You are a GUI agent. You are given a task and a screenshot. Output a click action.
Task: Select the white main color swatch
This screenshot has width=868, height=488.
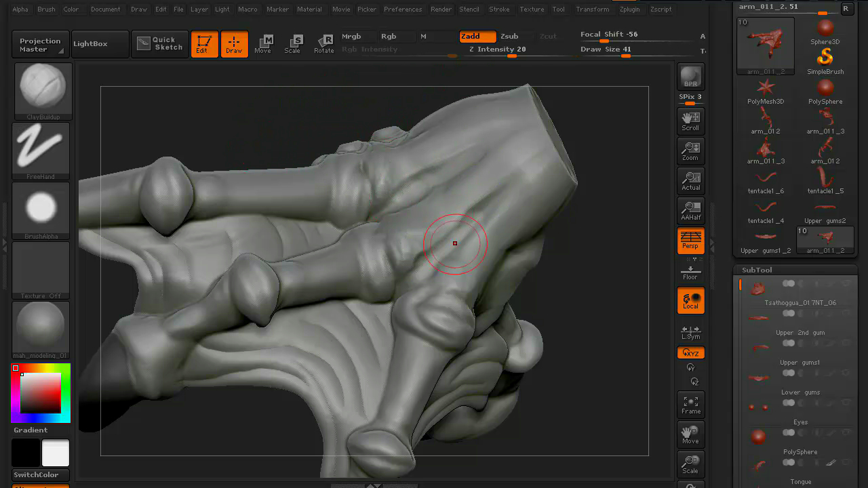tap(56, 453)
